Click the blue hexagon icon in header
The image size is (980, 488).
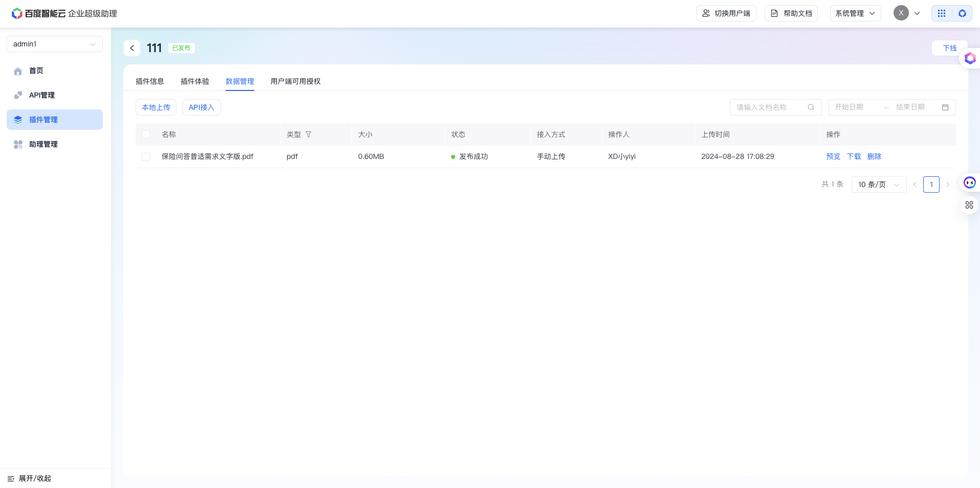(962, 13)
